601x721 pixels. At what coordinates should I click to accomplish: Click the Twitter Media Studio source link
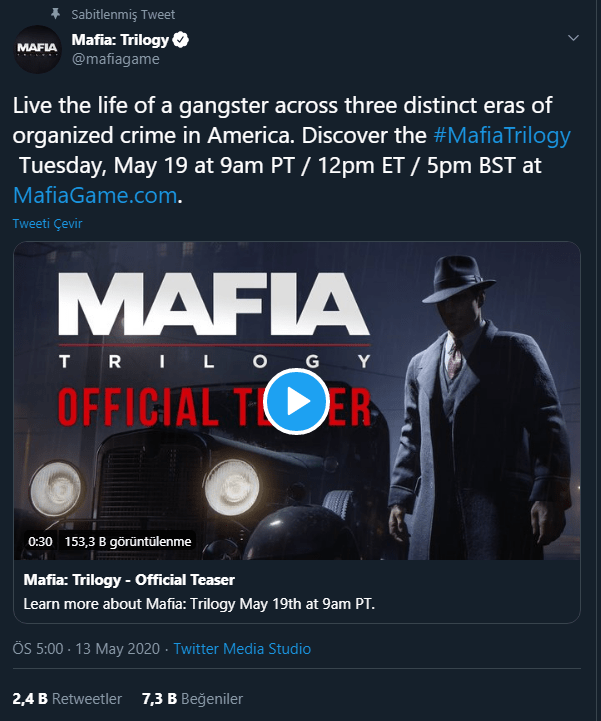[242, 649]
